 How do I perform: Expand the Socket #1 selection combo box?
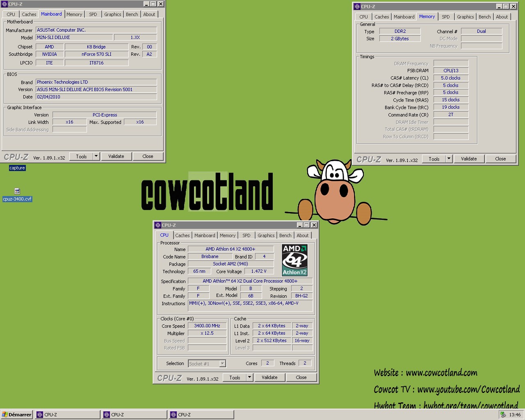(222, 363)
